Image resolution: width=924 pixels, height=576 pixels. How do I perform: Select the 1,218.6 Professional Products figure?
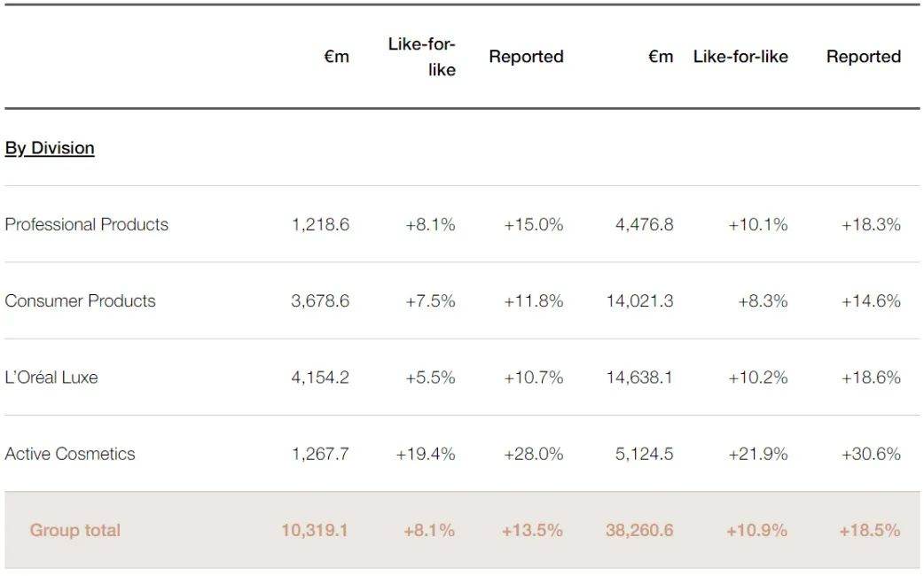click(x=320, y=224)
